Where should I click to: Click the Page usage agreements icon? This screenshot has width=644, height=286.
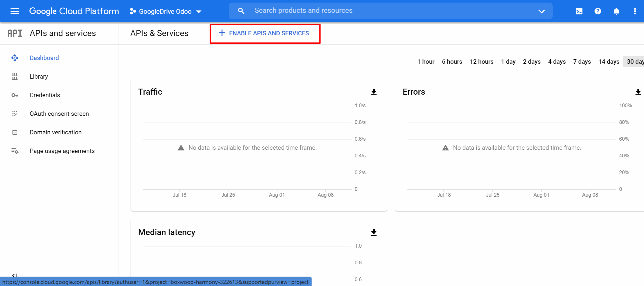click(x=15, y=151)
